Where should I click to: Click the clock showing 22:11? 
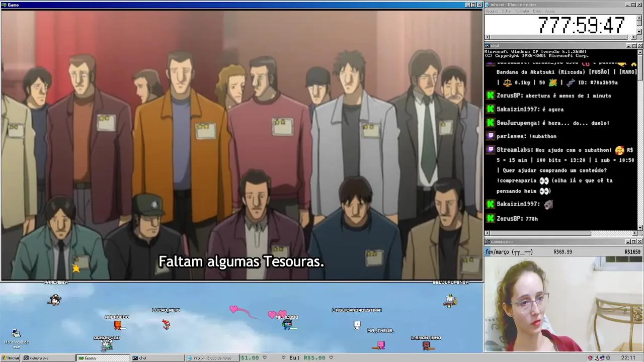coord(628,358)
